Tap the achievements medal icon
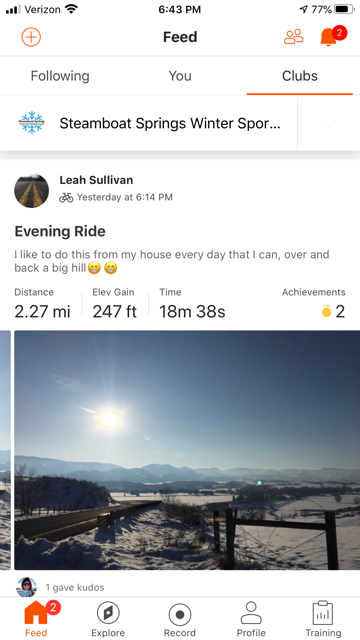Viewport: 360px width, 640px height. 326,312
